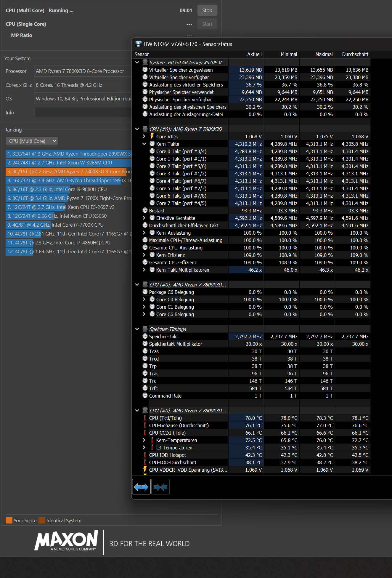Collapse the Speicher-Timings section
392x578 pixels.
point(137,329)
